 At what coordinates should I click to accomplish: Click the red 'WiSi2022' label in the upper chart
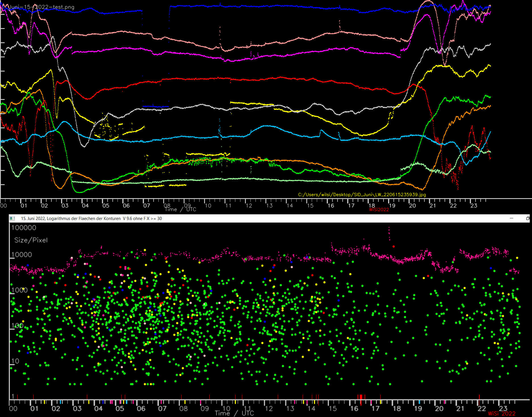[379, 210]
